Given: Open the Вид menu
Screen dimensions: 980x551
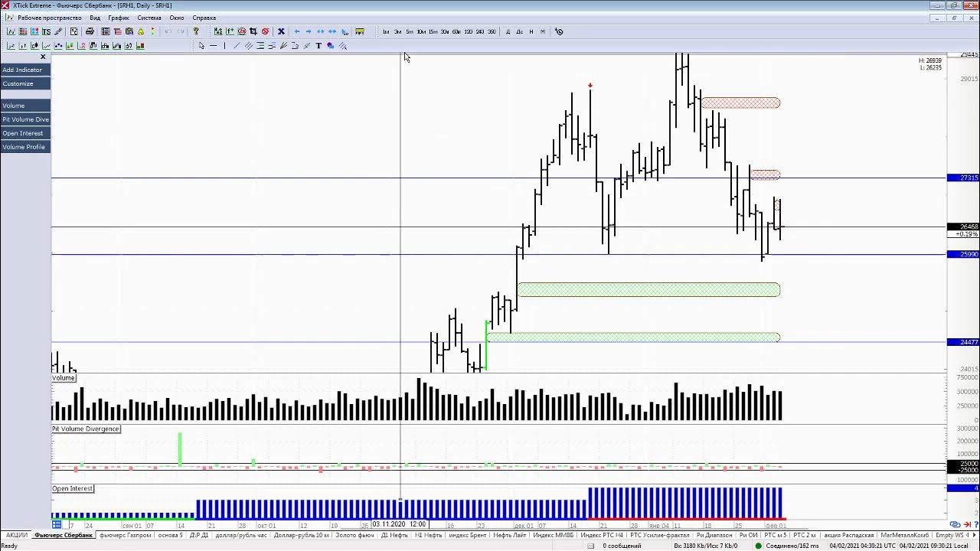Looking at the screenshot, I should 95,18.
